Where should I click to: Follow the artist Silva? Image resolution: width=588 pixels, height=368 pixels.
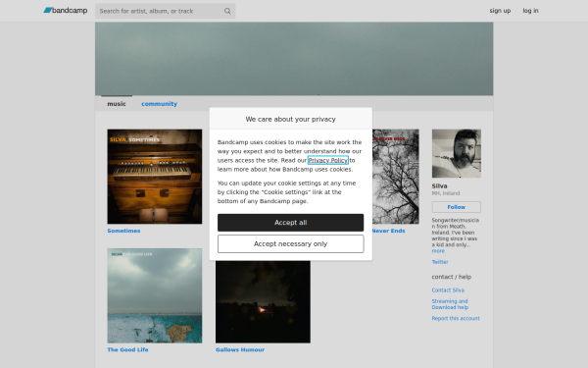pos(457,207)
